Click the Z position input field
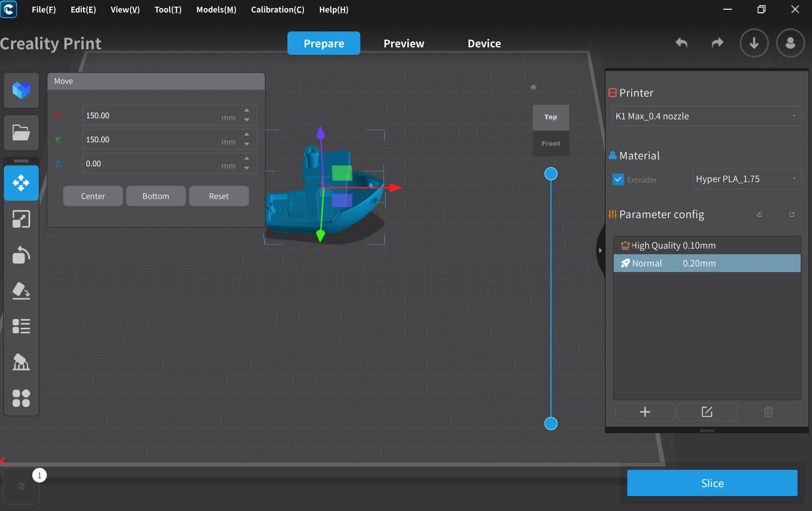Image resolution: width=812 pixels, height=511 pixels. pos(169,164)
